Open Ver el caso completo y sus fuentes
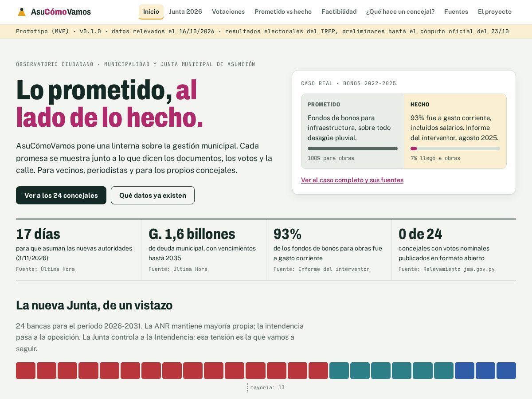The height and width of the screenshot is (399, 532). [352, 180]
